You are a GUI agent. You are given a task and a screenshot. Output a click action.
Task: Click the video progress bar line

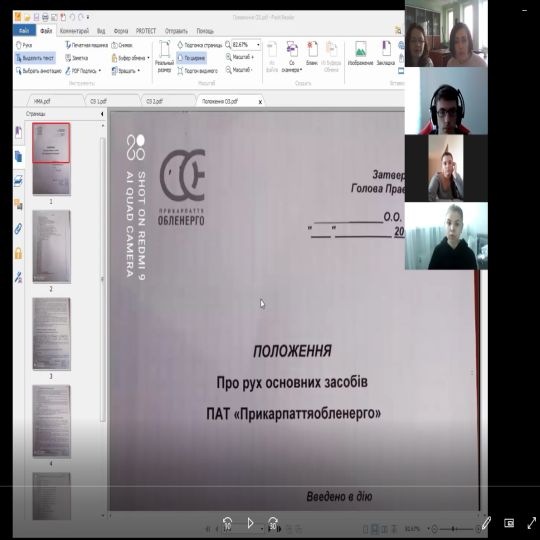coord(270,486)
